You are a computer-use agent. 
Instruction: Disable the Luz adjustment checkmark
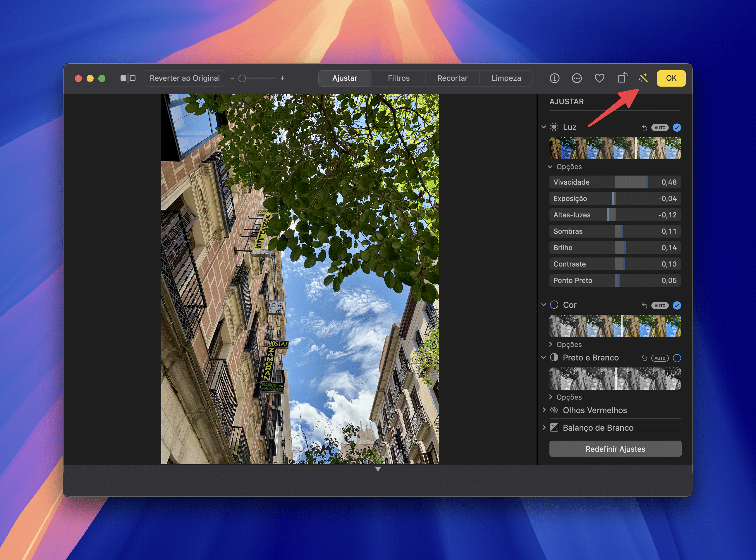[x=677, y=128]
